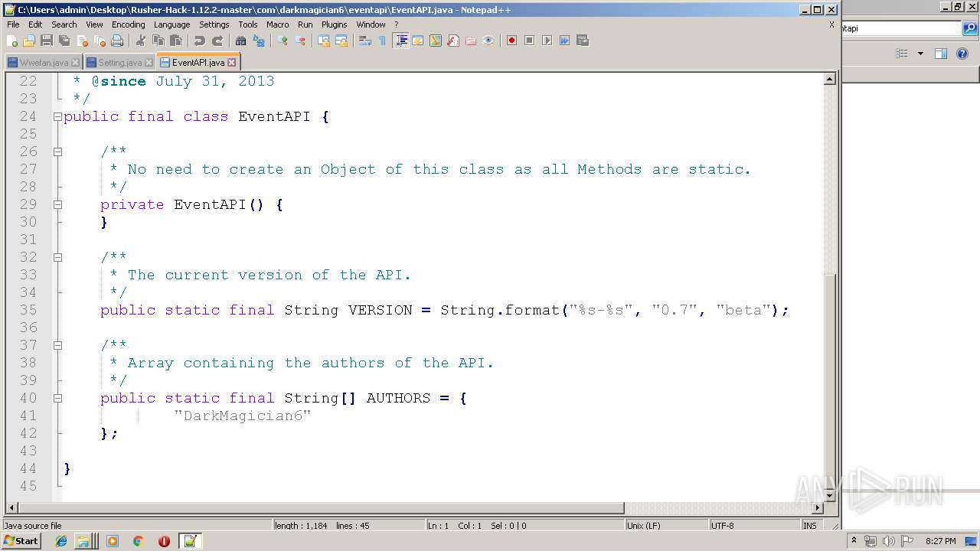Toggle the preview pane in the Explorer window
The height and width of the screenshot is (551, 980).
[941, 54]
